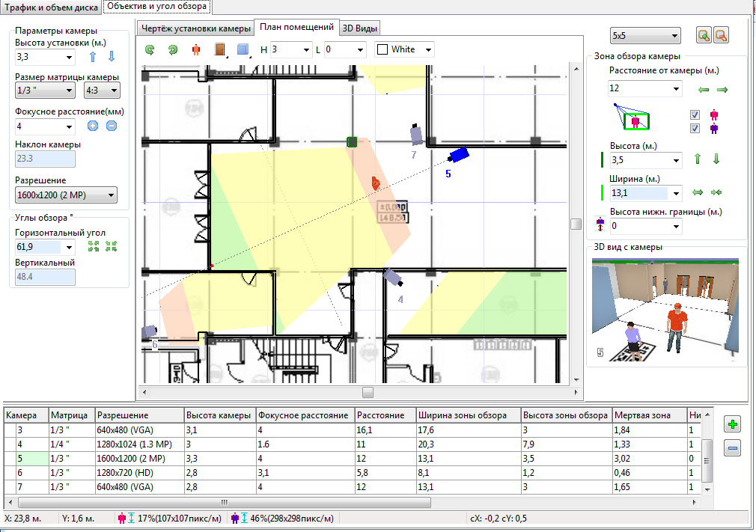Toggle the purple person figure checkbox

tap(695, 129)
